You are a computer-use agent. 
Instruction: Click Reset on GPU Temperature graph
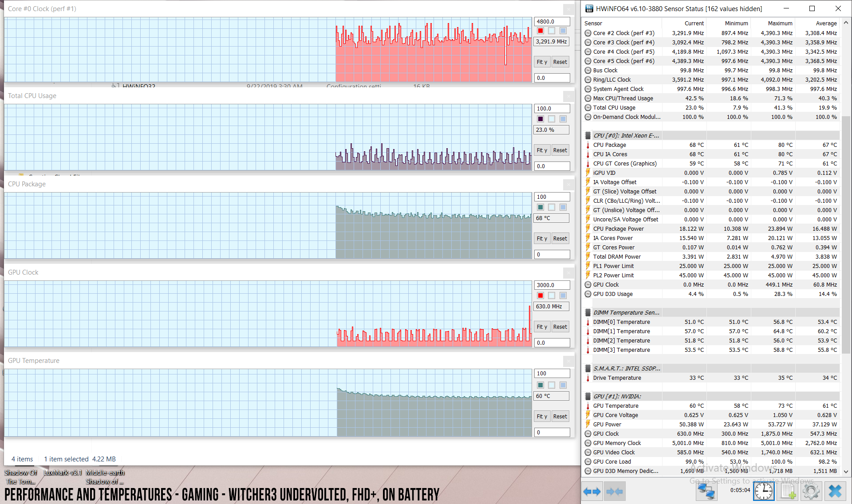(x=560, y=416)
